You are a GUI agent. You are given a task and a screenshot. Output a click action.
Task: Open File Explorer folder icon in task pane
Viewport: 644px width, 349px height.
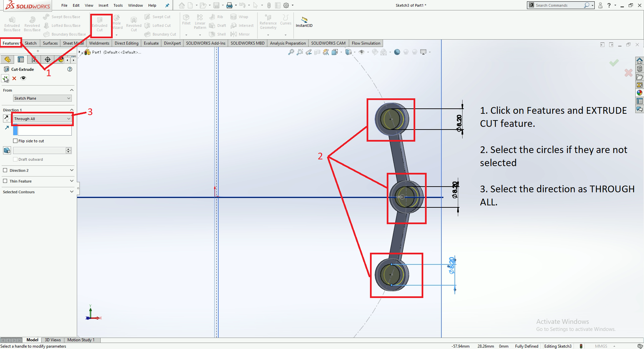[640, 77]
